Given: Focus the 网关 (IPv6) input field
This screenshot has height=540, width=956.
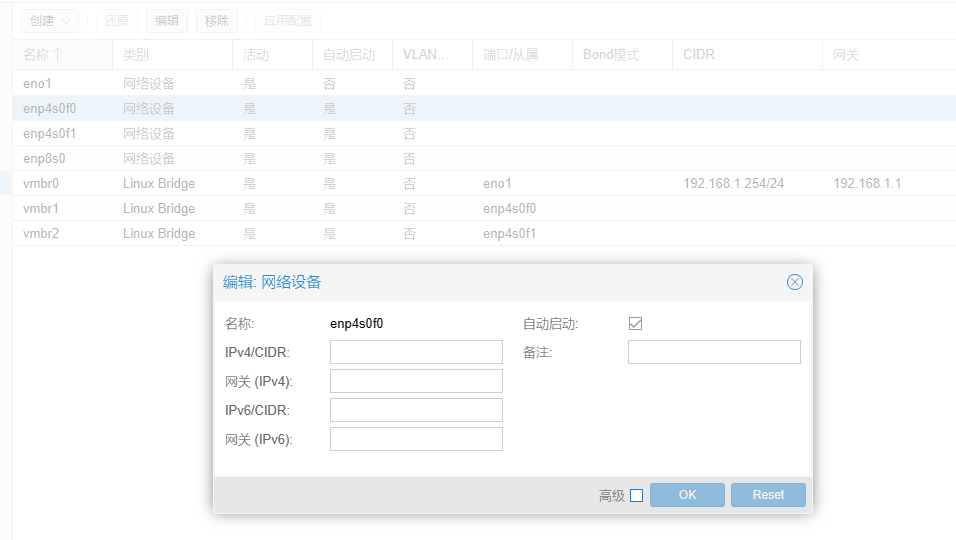Looking at the screenshot, I should tap(416, 439).
